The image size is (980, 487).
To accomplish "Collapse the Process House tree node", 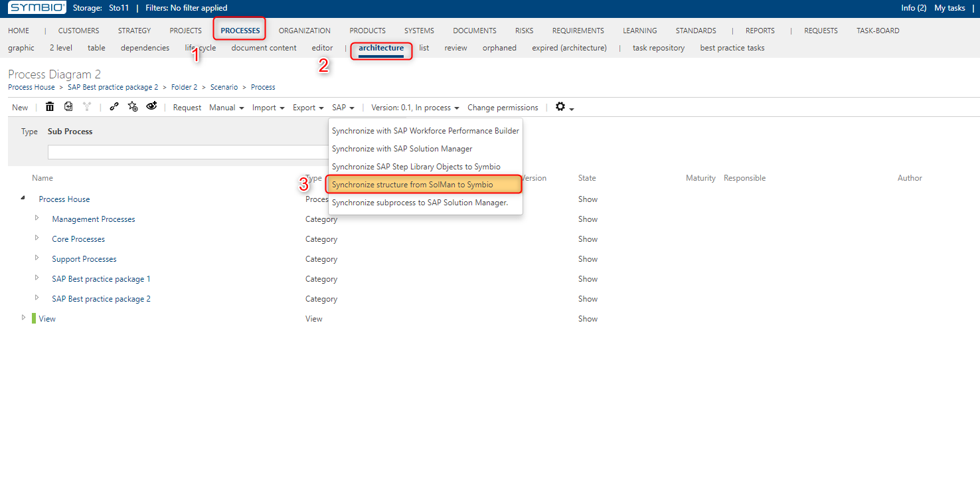I will 24,199.
